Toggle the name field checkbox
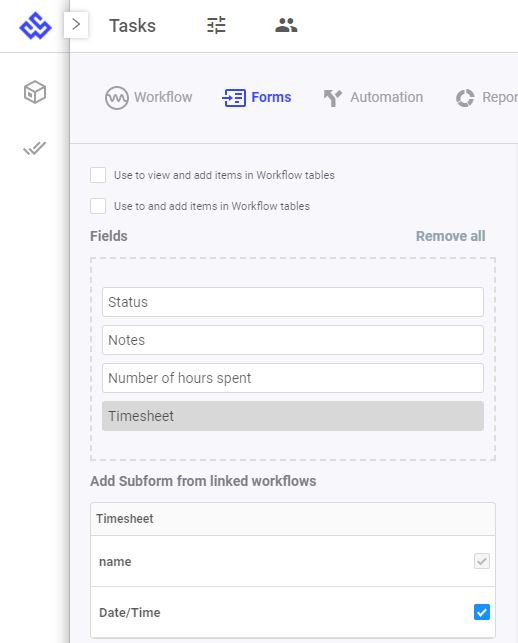This screenshot has width=518, height=643. (x=481, y=561)
